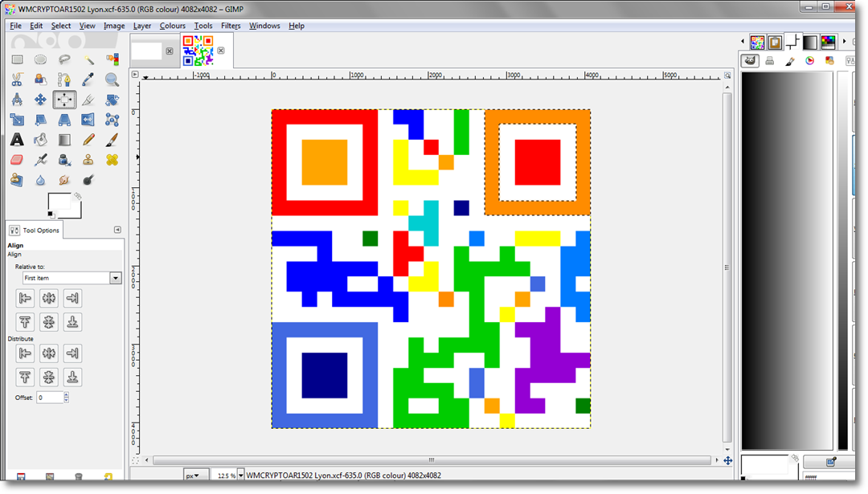Select the Bucket Fill tool
The width and height of the screenshot is (868, 494).
(40, 140)
